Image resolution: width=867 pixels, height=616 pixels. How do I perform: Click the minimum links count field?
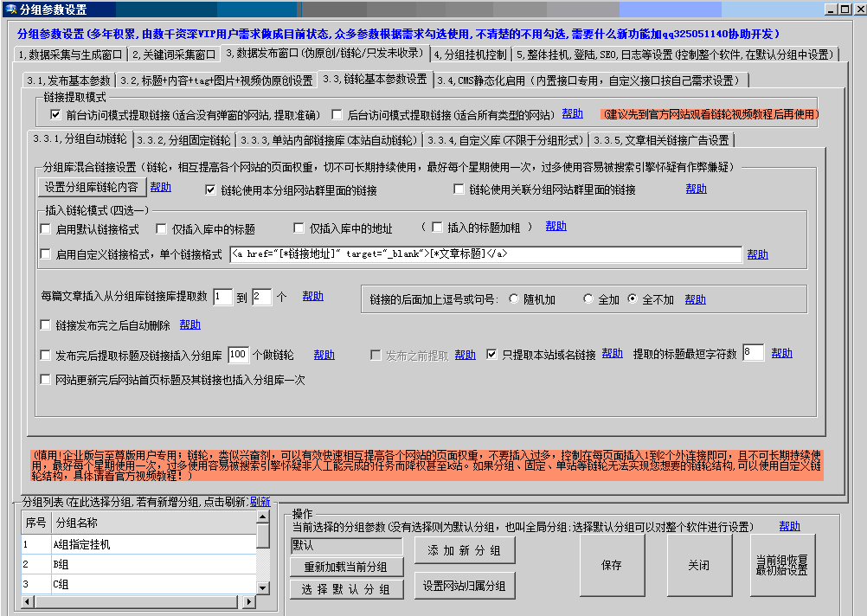point(222,297)
